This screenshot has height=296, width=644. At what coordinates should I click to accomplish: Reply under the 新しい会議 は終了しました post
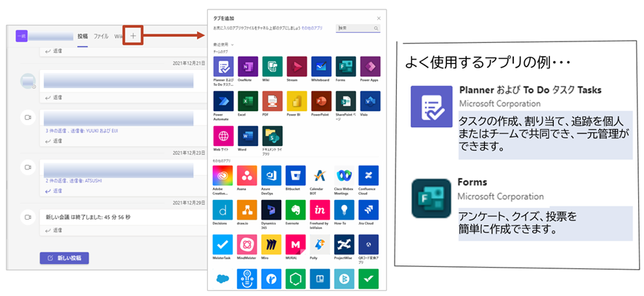(x=53, y=231)
